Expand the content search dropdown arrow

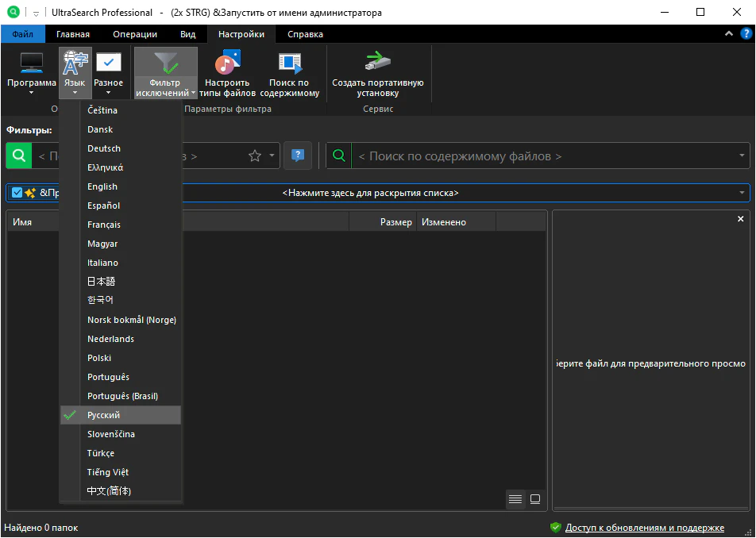tap(742, 156)
